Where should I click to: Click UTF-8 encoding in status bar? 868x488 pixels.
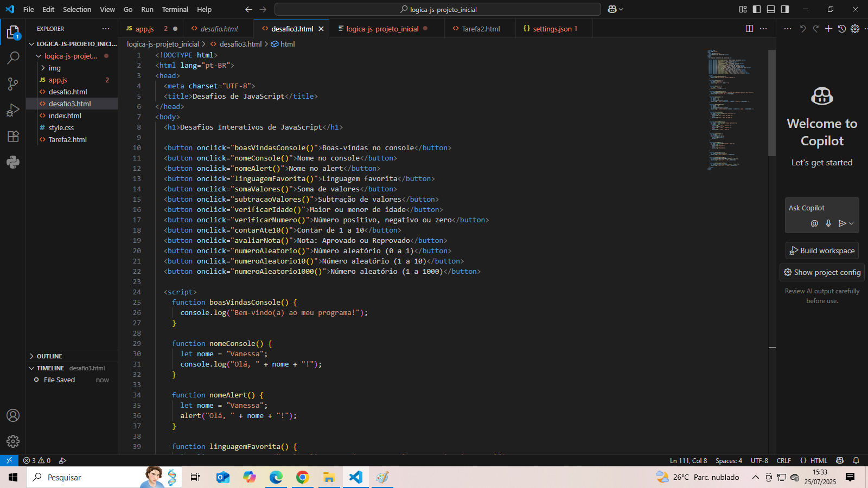point(759,460)
